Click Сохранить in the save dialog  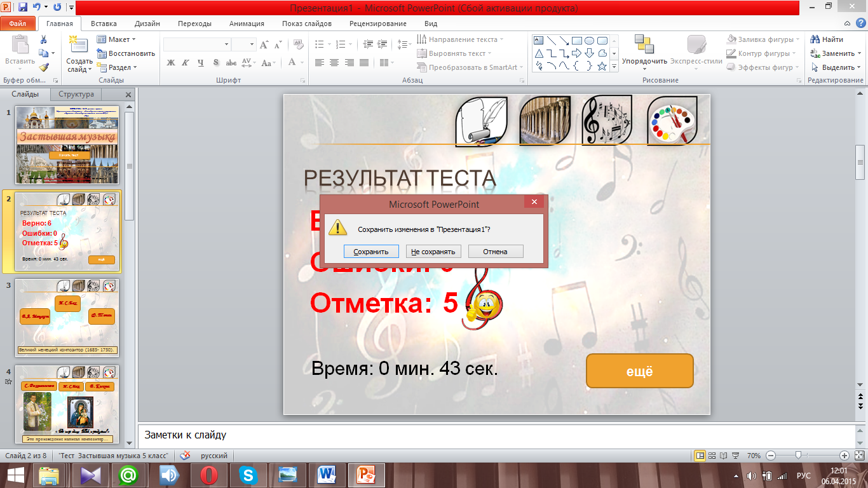click(x=371, y=252)
